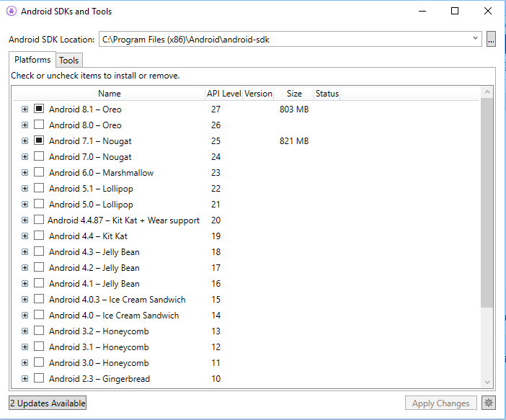506x420 pixels.
Task: Select the Android 3.2 – Honeycomb row text
Action: [99, 331]
